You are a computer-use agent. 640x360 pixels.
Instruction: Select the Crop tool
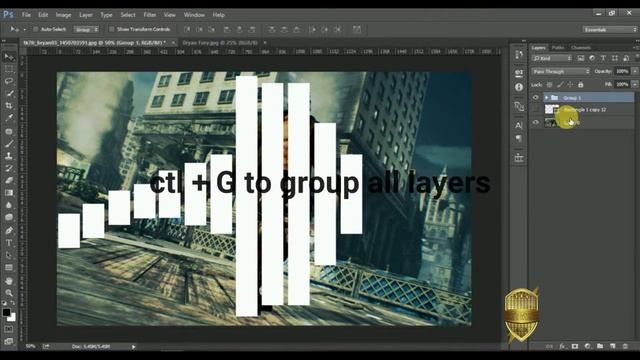coord(9,106)
